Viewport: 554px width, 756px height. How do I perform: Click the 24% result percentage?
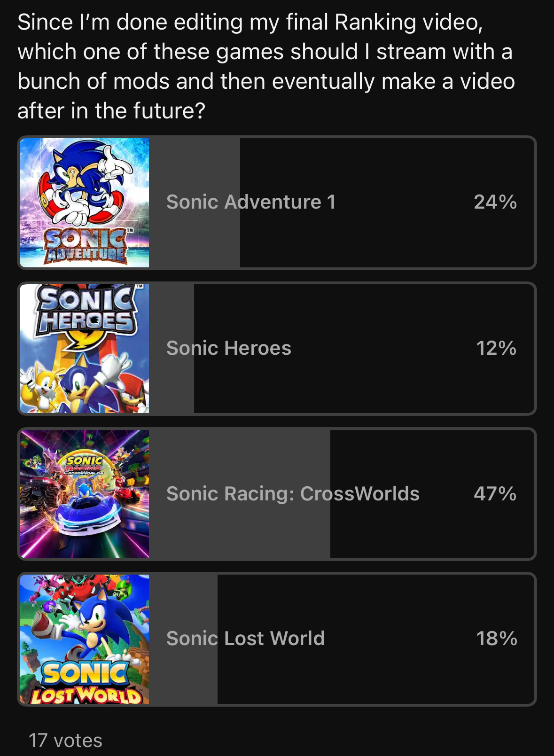pyautogui.click(x=495, y=202)
